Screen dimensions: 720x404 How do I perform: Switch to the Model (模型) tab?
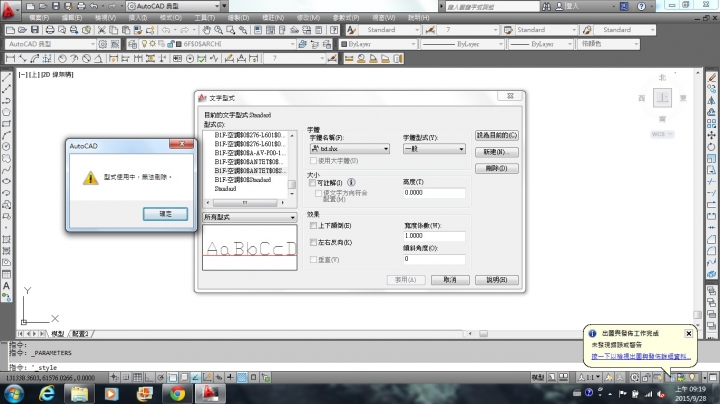(58, 334)
